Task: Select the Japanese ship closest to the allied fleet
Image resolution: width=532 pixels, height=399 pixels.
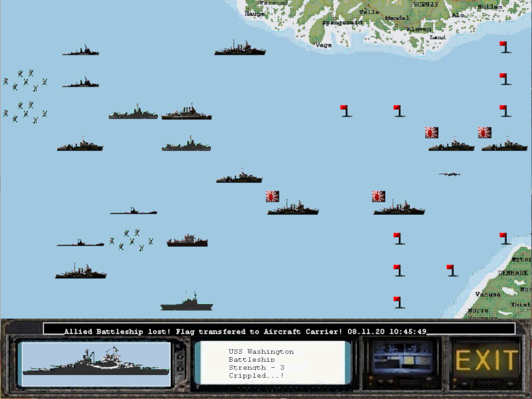Action: (x=293, y=207)
